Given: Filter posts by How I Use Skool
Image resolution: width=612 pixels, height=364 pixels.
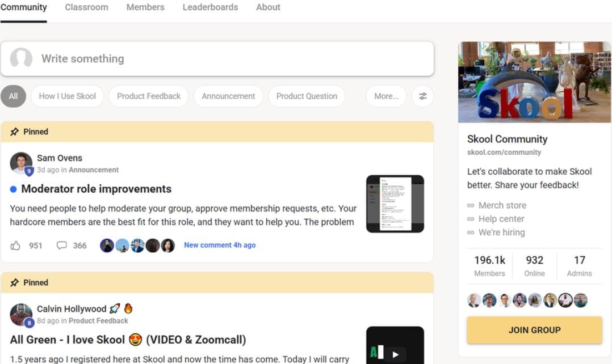Looking at the screenshot, I should [67, 96].
